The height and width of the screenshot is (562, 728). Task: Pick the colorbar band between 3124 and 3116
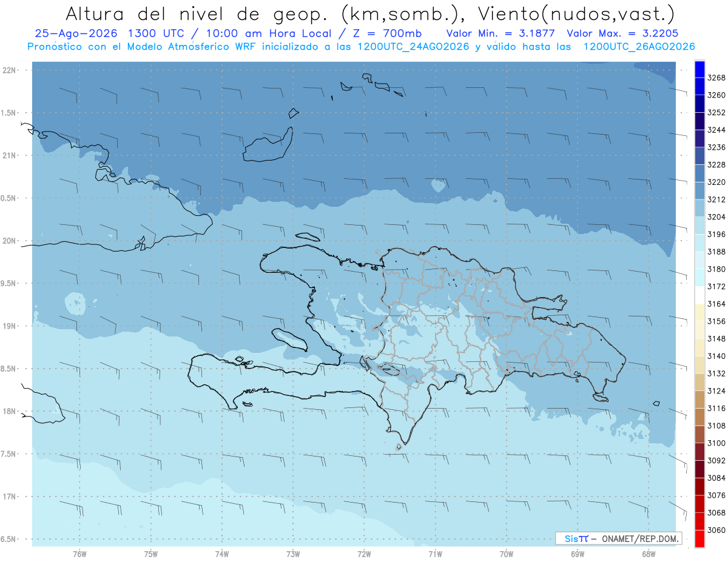(x=699, y=400)
